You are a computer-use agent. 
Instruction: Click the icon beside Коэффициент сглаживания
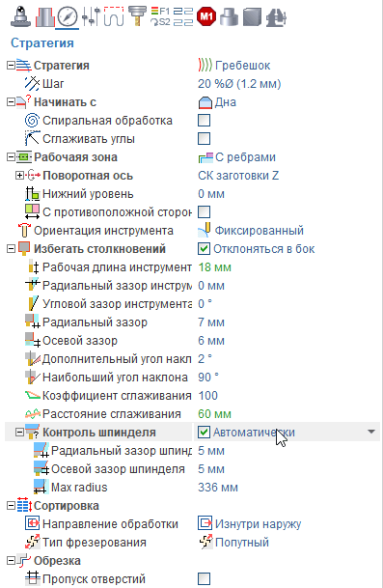tap(32, 396)
